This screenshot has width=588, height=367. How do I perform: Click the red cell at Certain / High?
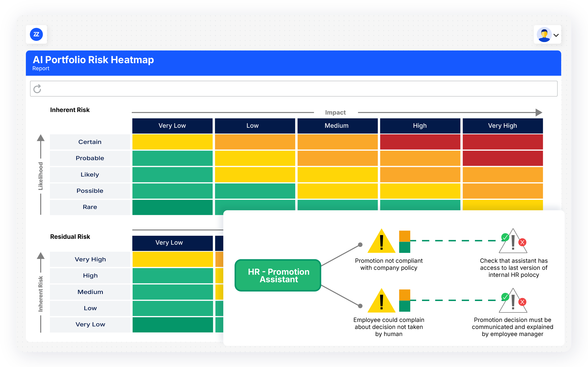click(x=420, y=142)
